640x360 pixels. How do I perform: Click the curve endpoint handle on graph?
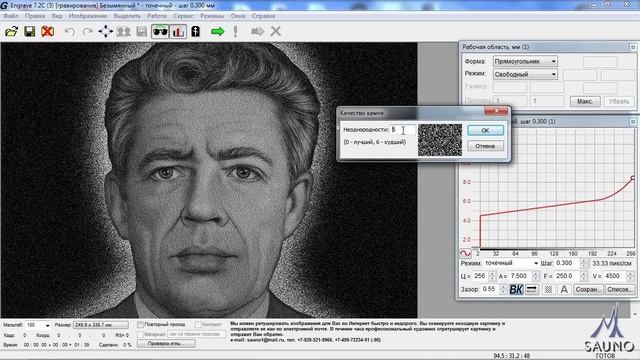633,178
